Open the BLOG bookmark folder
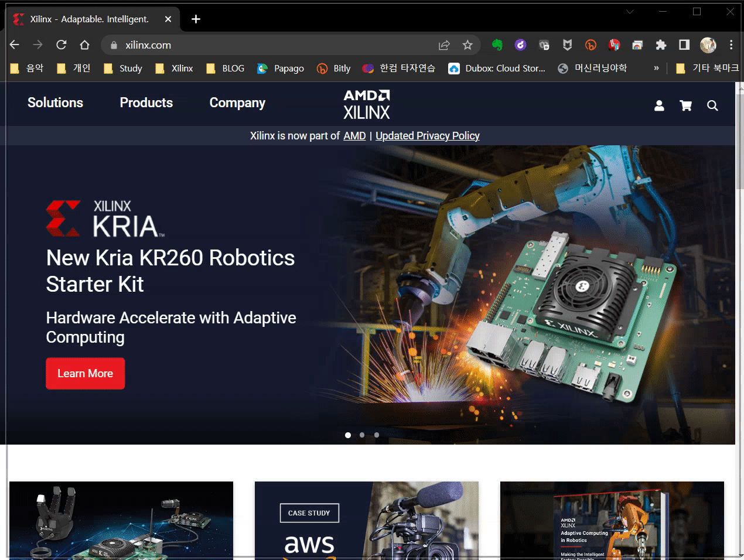 pos(226,69)
